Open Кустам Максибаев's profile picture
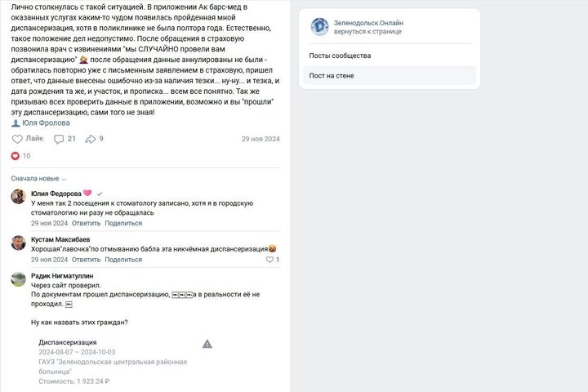Screen dimensions: 588x392 18,242
